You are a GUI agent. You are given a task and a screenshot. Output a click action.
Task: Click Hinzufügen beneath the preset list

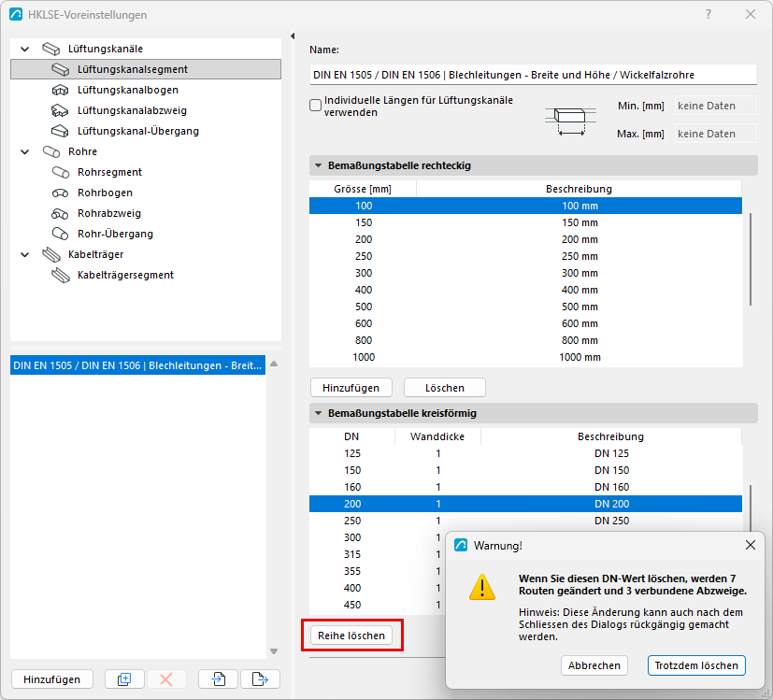(51, 679)
